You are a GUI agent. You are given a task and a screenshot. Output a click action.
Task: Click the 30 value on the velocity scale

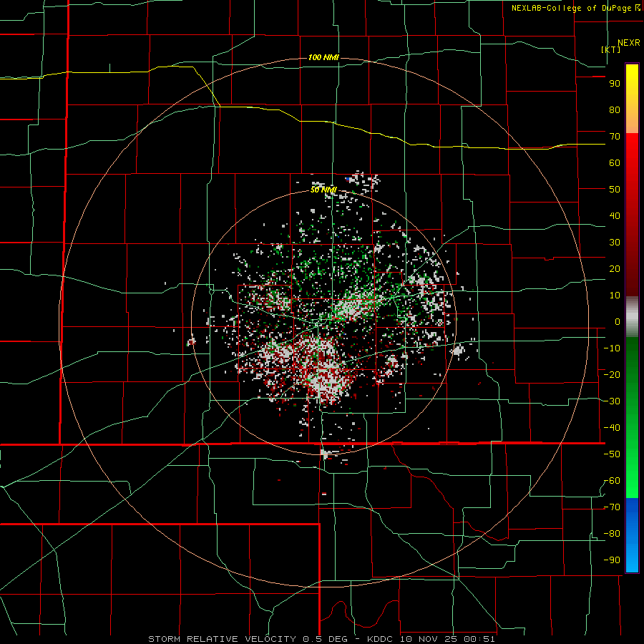615,243
